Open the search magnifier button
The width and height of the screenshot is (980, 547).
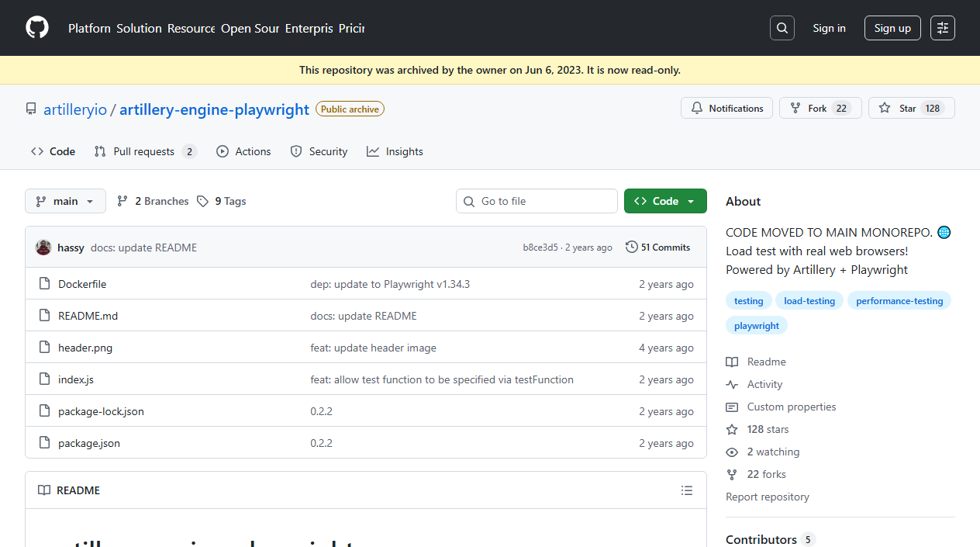point(782,28)
